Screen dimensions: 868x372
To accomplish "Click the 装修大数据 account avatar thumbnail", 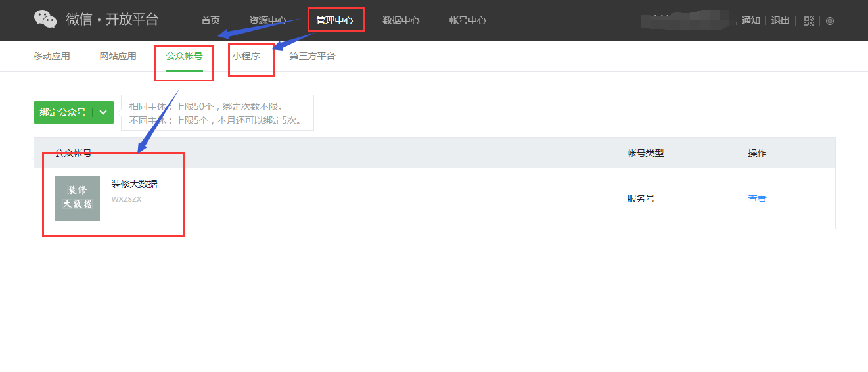I will tap(78, 198).
